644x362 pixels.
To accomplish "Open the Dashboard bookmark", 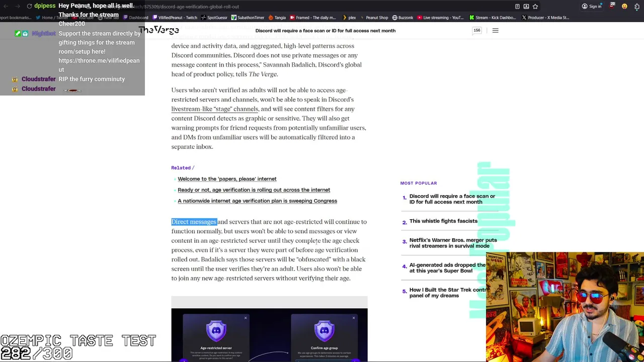I will pos(136,18).
